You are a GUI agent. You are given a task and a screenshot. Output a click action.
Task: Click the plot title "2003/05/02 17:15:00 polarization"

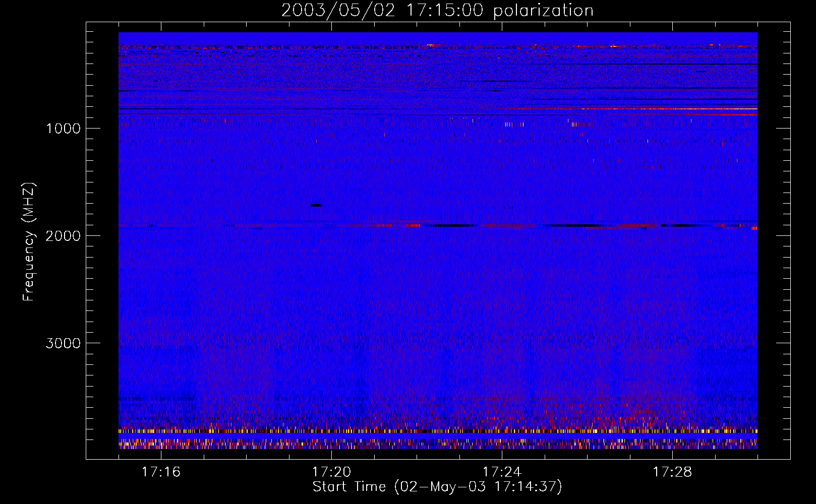pos(437,11)
